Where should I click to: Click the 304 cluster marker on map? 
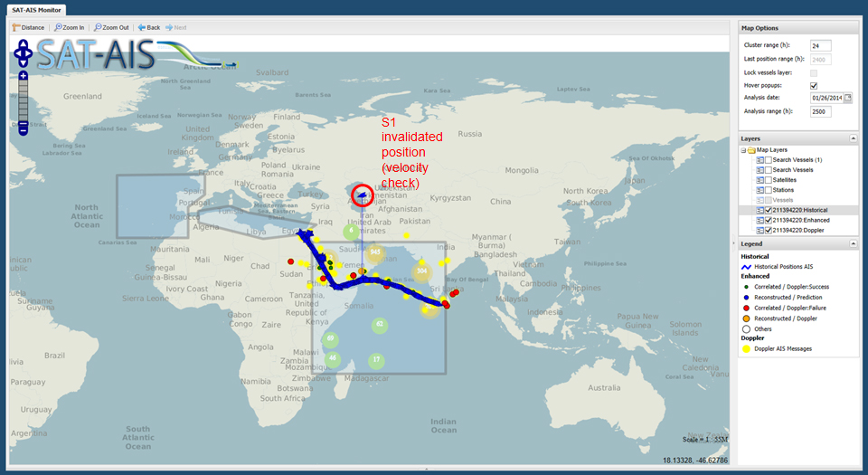tap(422, 271)
